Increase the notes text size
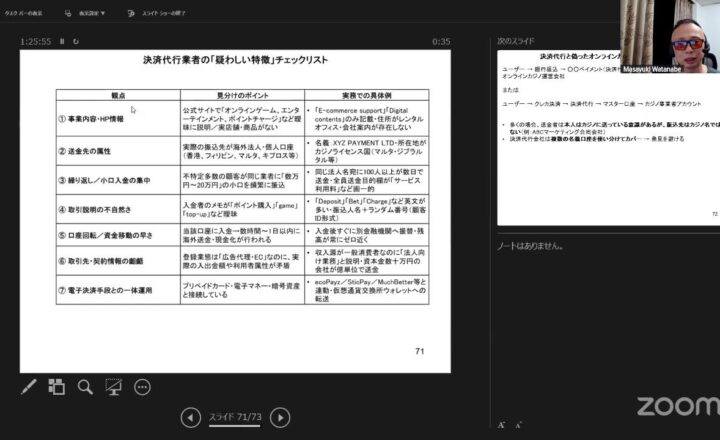The height and width of the screenshot is (440, 720). coord(501,425)
